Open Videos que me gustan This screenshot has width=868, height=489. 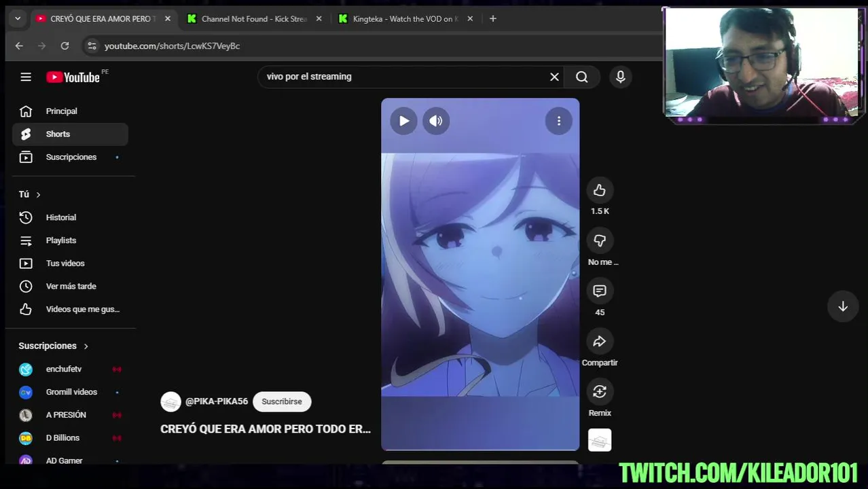(x=70, y=309)
